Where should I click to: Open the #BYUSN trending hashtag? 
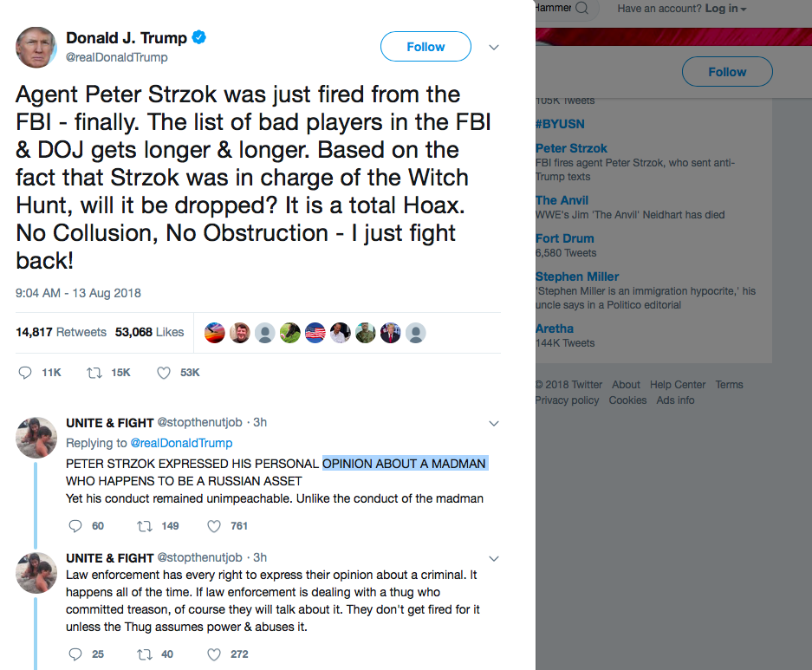click(x=560, y=124)
